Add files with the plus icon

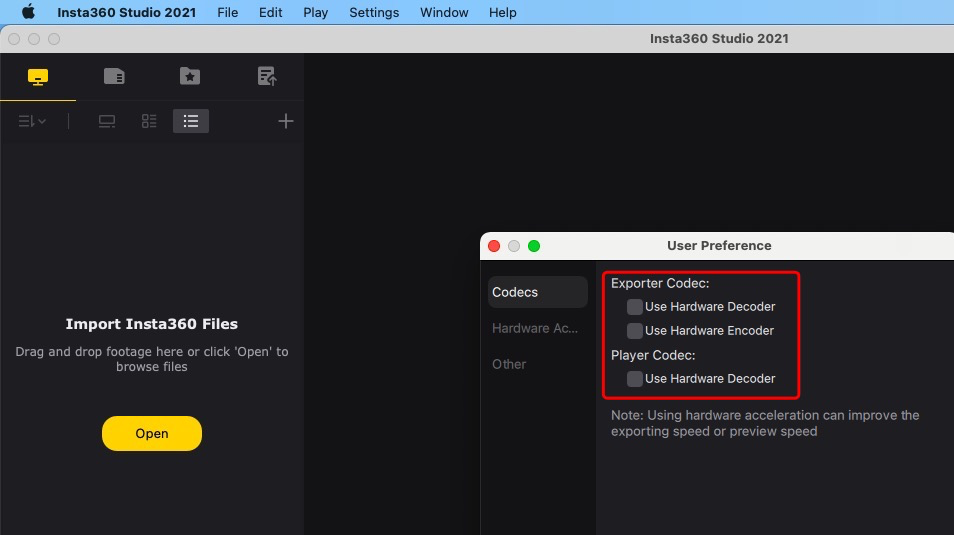285,121
